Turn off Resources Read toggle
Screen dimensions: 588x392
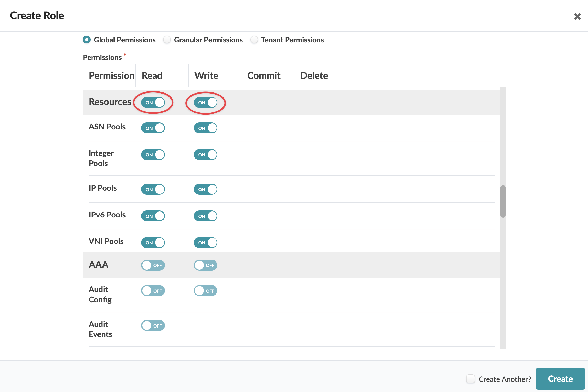pos(153,102)
